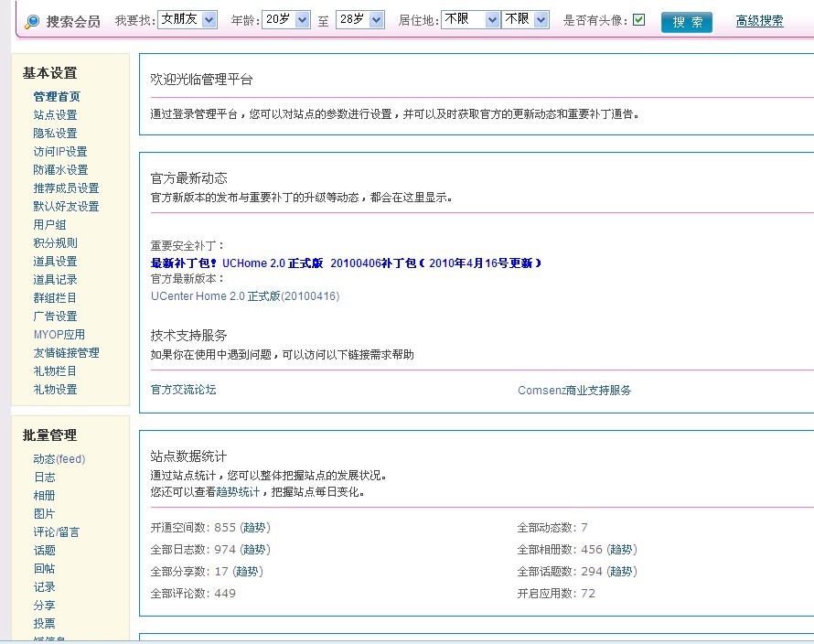The image size is (814, 644).
Task: Click the 基本设置 sidebar heading
Action: click(49, 73)
